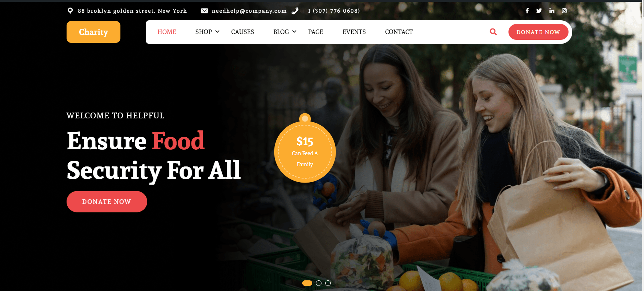This screenshot has width=644, height=291.
Task: Open the EVENTS menu item
Action: tap(354, 32)
